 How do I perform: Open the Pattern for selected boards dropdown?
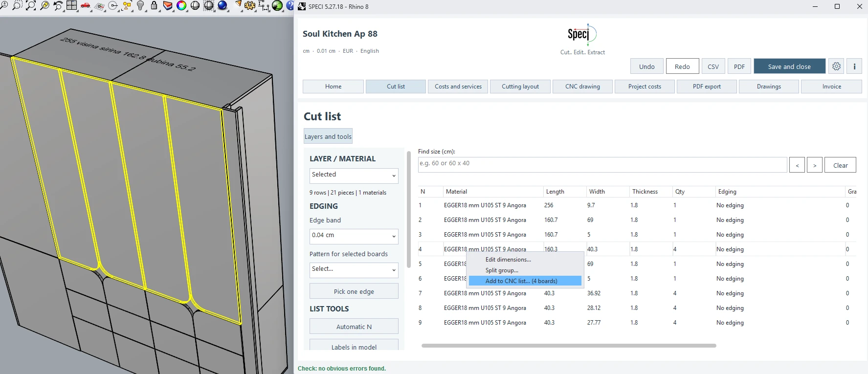click(x=354, y=270)
